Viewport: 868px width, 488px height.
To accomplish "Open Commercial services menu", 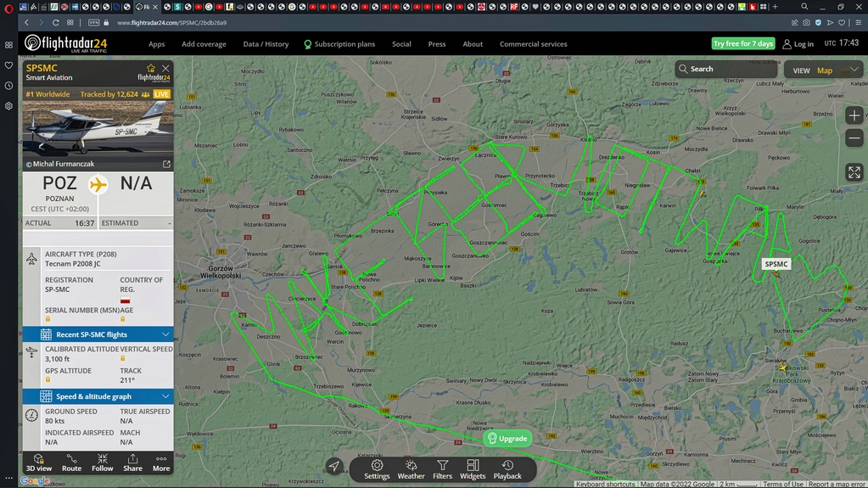I will (533, 44).
